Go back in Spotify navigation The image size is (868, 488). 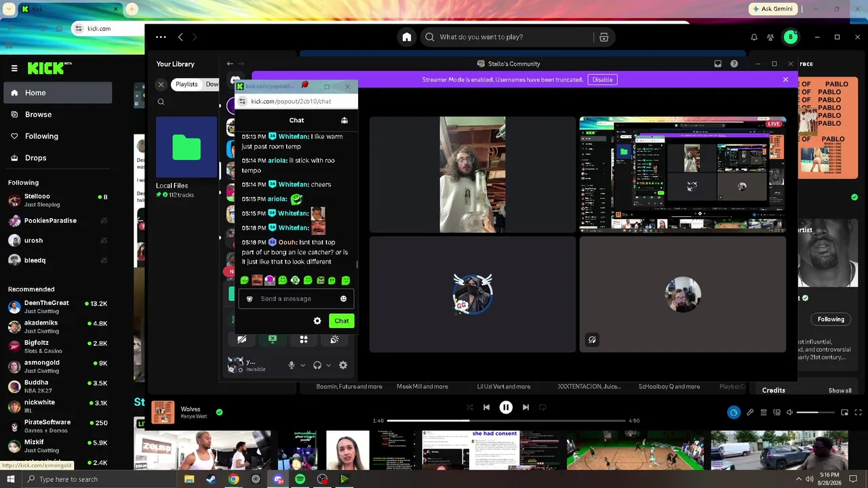(x=180, y=37)
